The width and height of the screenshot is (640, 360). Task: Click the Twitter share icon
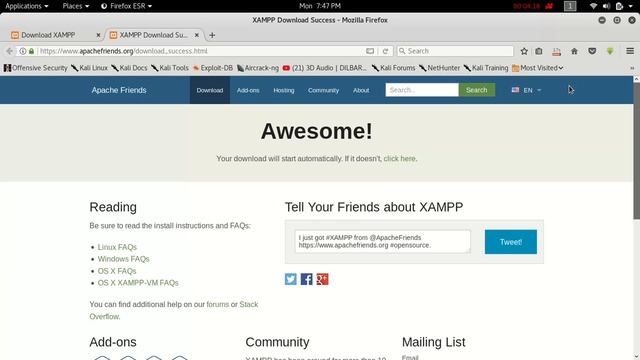pyautogui.click(x=291, y=279)
